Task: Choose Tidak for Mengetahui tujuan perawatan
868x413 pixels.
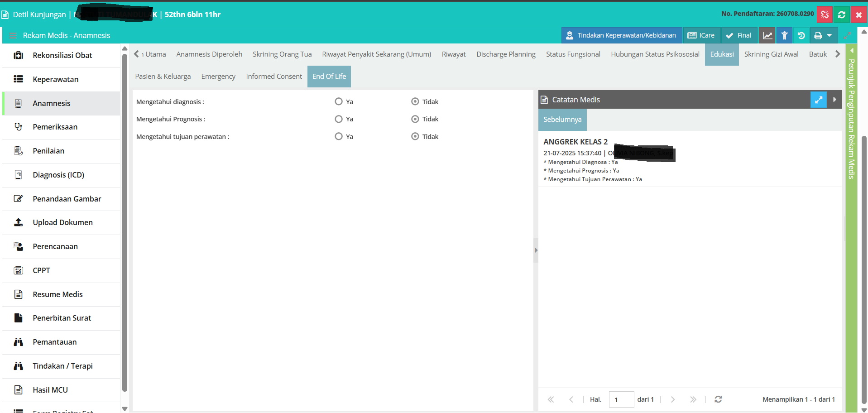Action: (415, 136)
